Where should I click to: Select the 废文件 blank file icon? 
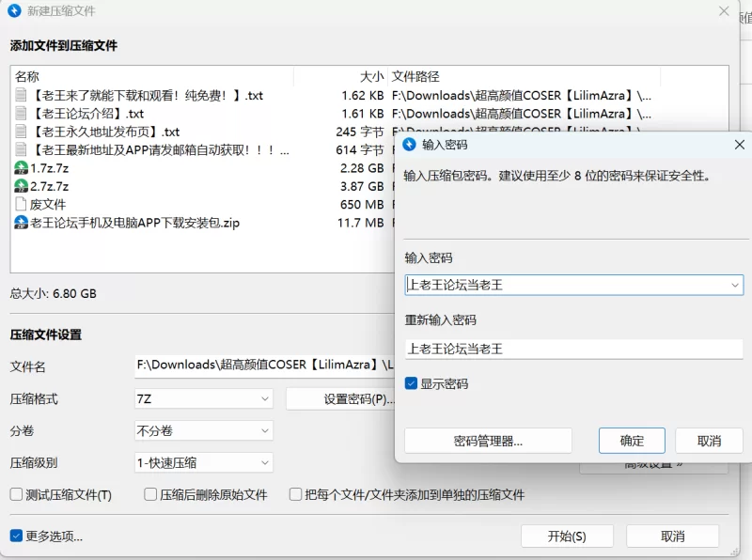[x=21, y=204]
